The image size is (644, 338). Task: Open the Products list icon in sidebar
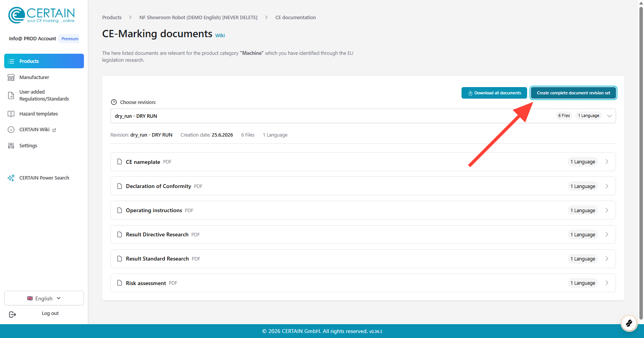pos(11,61)
